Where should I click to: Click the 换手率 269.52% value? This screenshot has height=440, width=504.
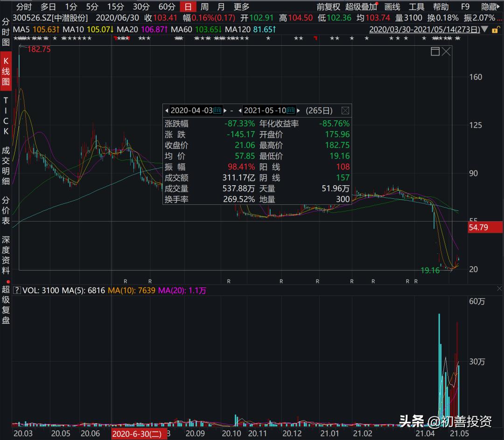pos(239,199)
